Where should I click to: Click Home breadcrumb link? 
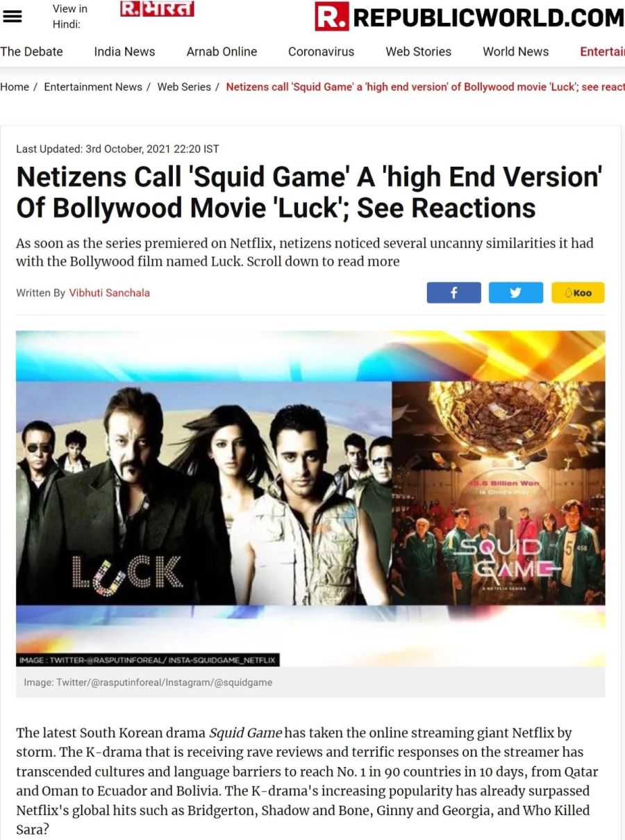coord(15,87)
